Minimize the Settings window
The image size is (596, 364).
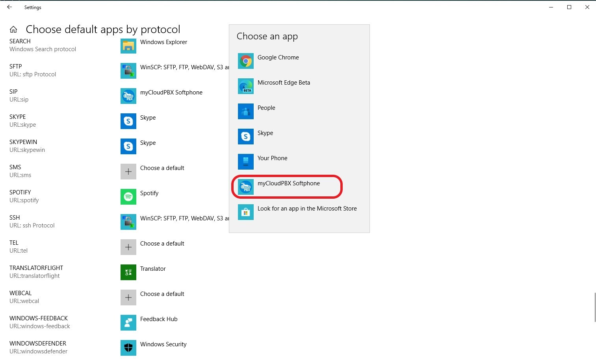[x=551, y=7]
